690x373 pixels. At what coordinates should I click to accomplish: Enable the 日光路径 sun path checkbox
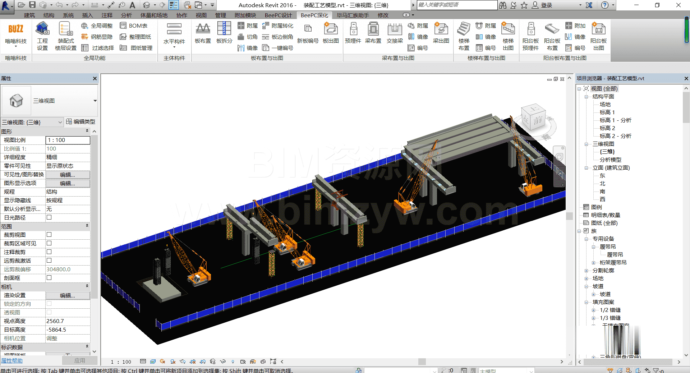(x=49, y=217)
